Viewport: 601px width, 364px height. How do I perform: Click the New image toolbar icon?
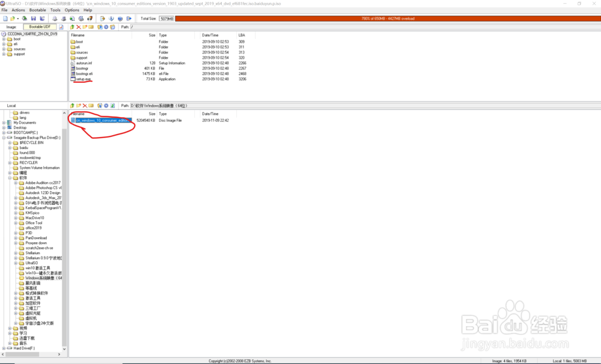point(5,19)
